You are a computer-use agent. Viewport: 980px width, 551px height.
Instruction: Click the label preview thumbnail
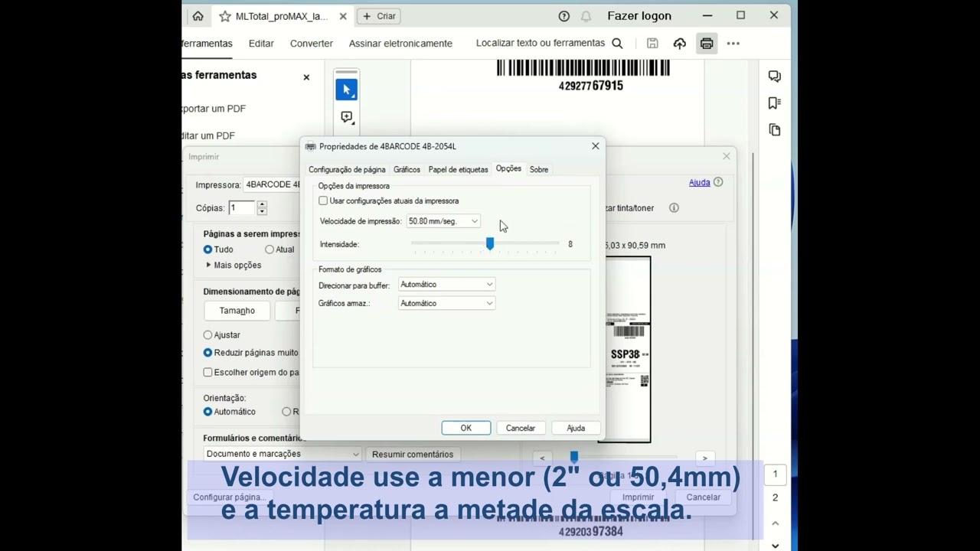628,350
